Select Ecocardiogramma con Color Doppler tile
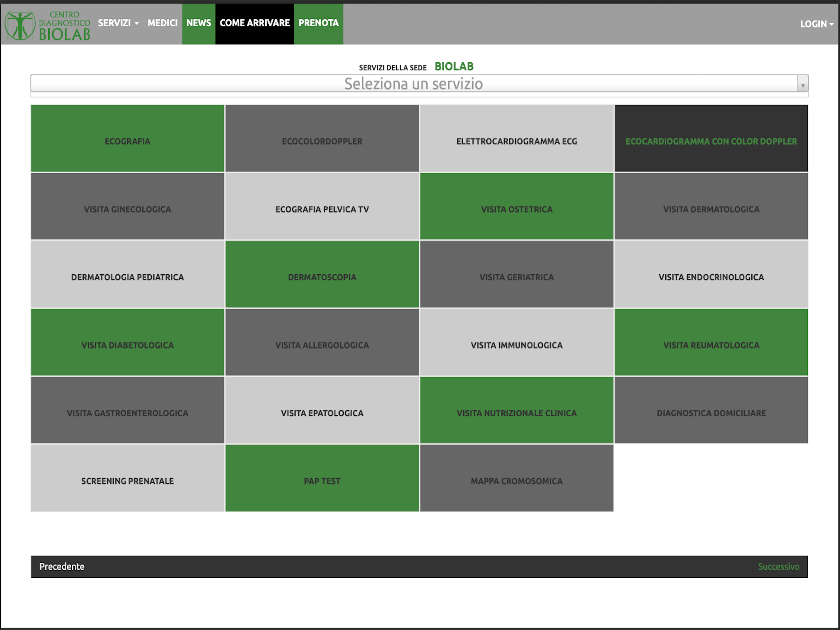Viewport: 840px width, 630px height. point(711,139)
